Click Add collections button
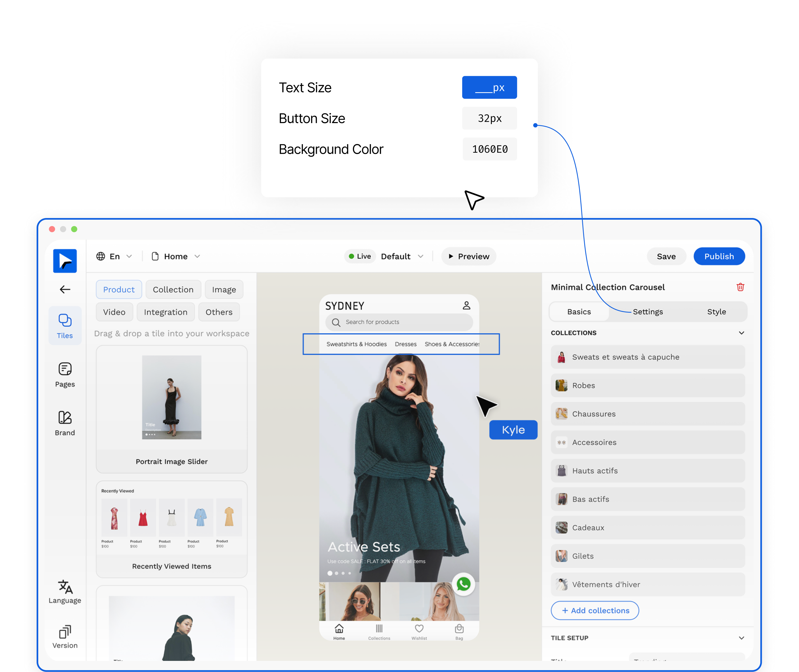Image resolution: width=799 pixels, height=672 pixels. tap(595, 610)
